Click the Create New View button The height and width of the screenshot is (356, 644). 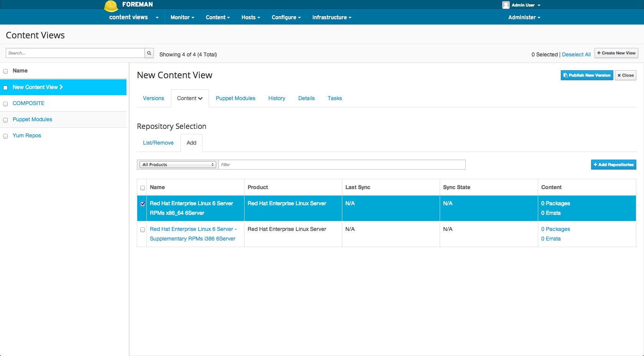616,53
